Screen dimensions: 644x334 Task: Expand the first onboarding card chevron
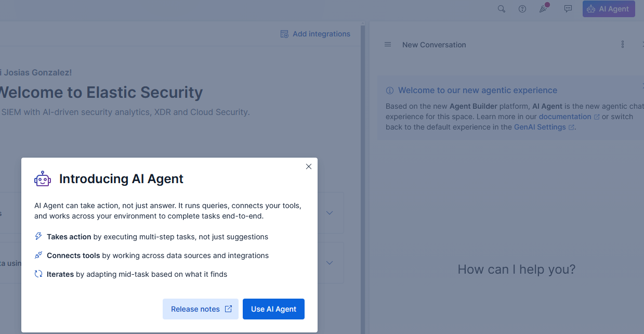(330, 213)
